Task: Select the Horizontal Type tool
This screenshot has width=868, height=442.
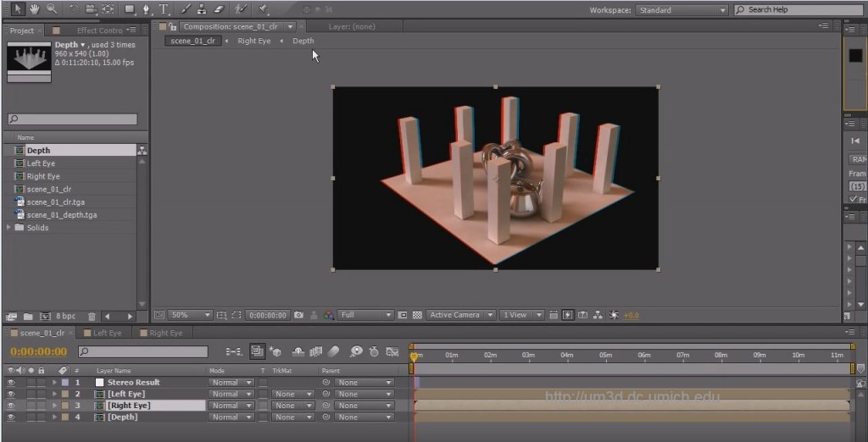Action: 163,9
